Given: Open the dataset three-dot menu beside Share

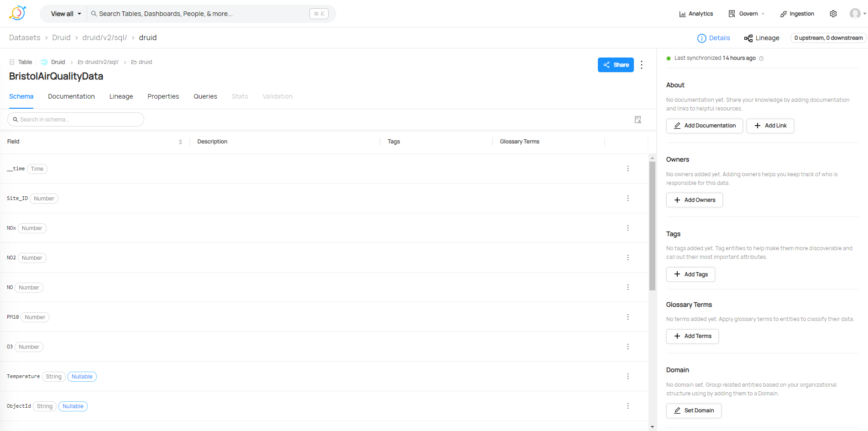Looking at the screenshot, I should [642, 65].
